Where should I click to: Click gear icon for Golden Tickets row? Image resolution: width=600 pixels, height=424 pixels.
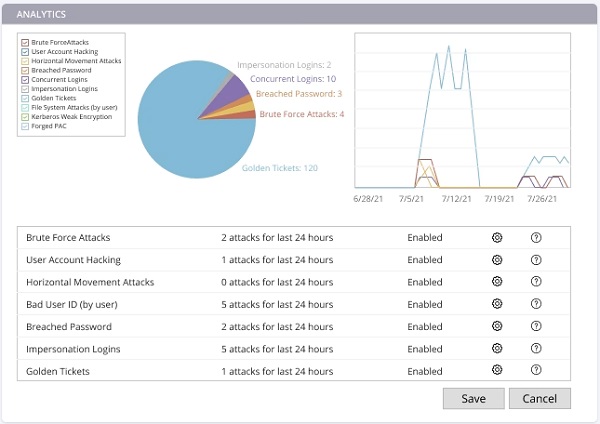click(x=496, y=370)
